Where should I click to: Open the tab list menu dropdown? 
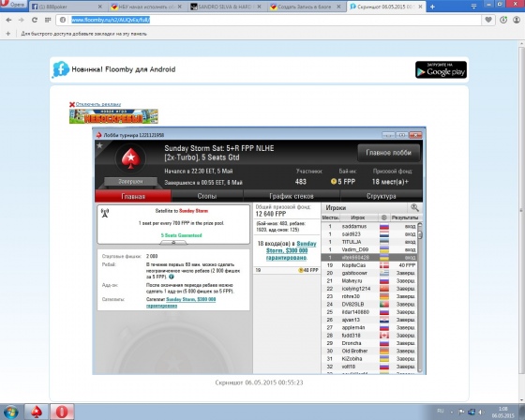tap(473, 7)
